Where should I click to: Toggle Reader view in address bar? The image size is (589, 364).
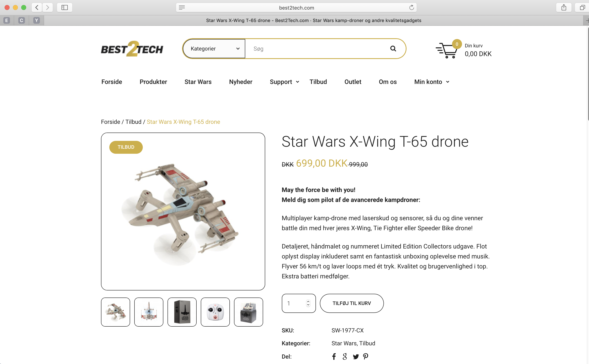[x=182, y=7]
